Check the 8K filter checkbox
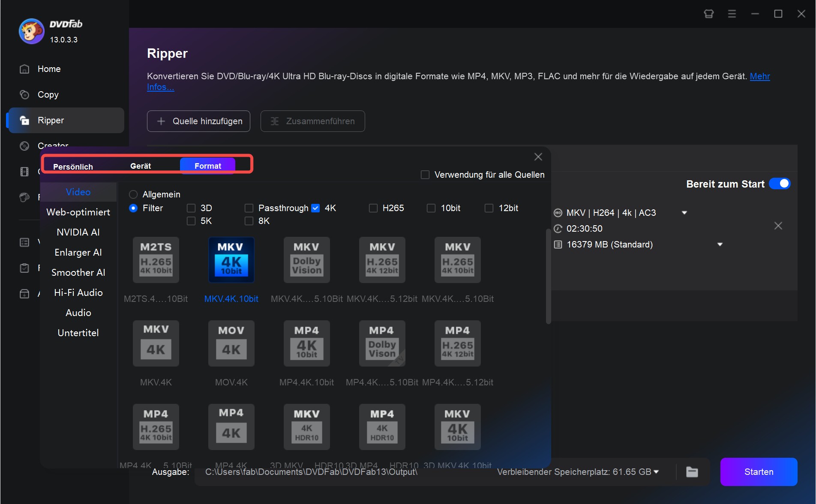Viewport: 816px width, 504px height. [249, 221]
